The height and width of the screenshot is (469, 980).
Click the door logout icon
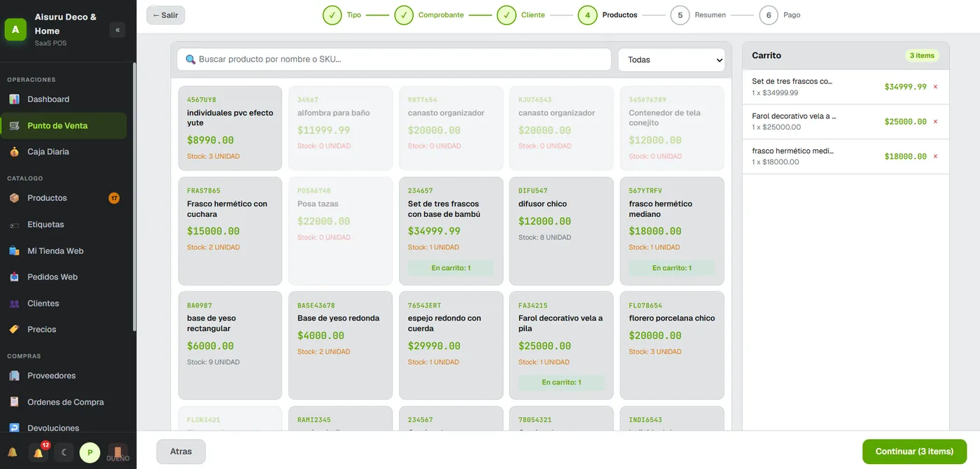(x=118, y=452)
